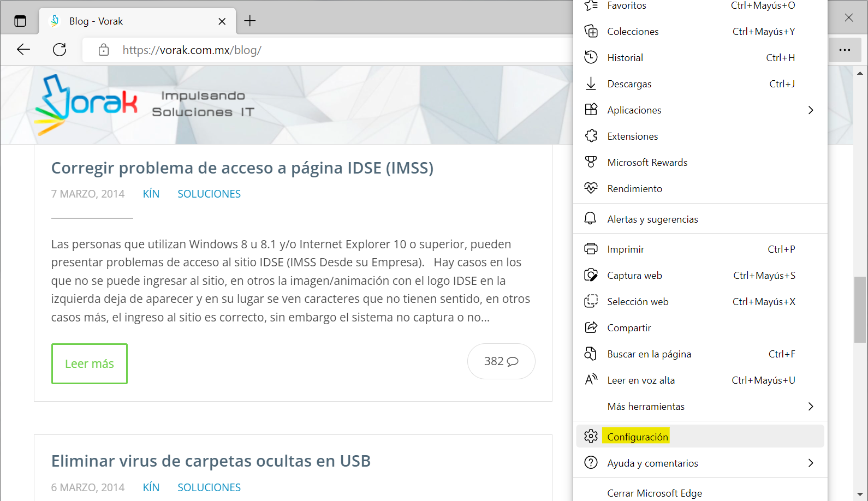Click the Rendimiento heartbeat icon
The image size is (868, 501).
click(x=591, y=188)
